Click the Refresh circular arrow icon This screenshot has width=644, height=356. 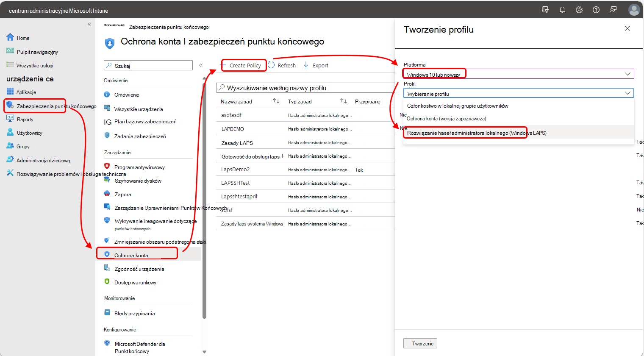pyautogui.click(x=271, y=65)
